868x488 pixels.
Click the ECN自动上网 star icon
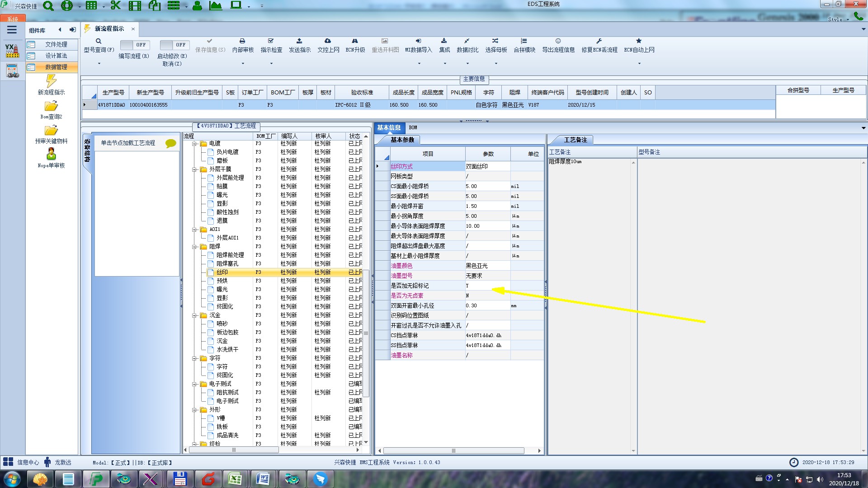pyautogui.click(x=639, y=41)
